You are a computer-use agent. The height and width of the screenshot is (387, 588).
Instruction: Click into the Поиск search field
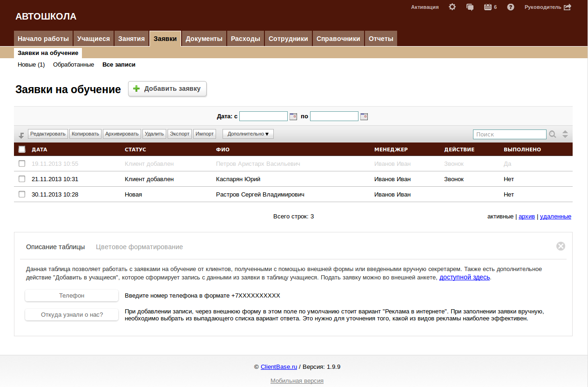(x=509, y=134)
